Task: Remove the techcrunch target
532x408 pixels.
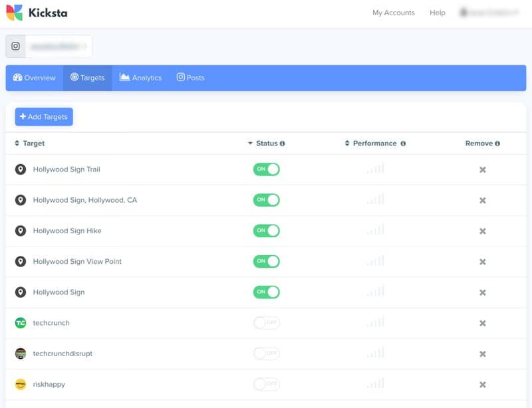Action: pyautogui.click(x=483, y=323)
